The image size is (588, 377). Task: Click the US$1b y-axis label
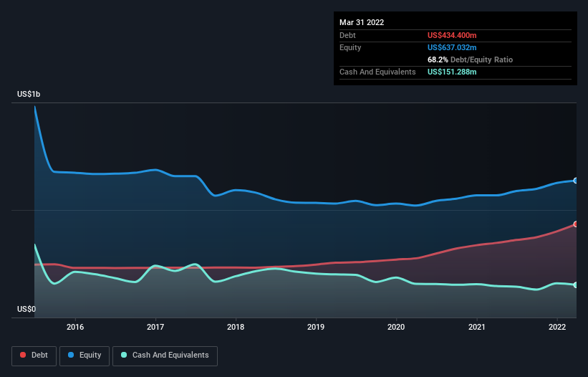coord(29,94)
